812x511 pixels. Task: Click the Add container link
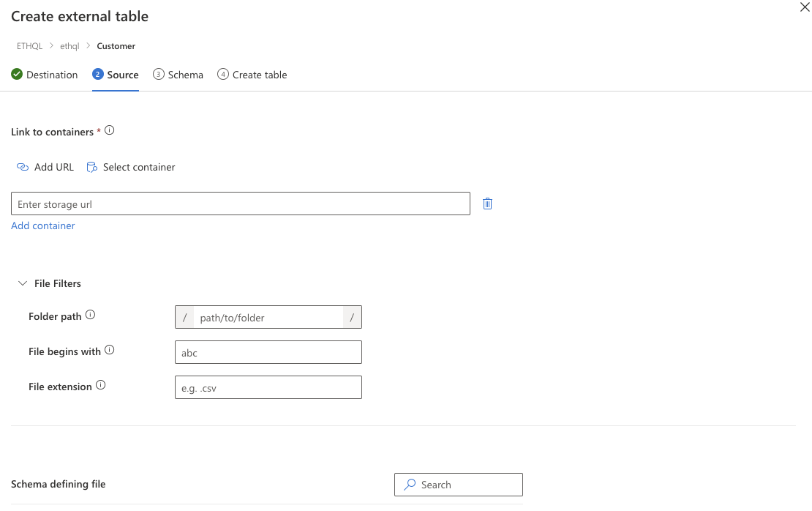click(x=42, y=225)
